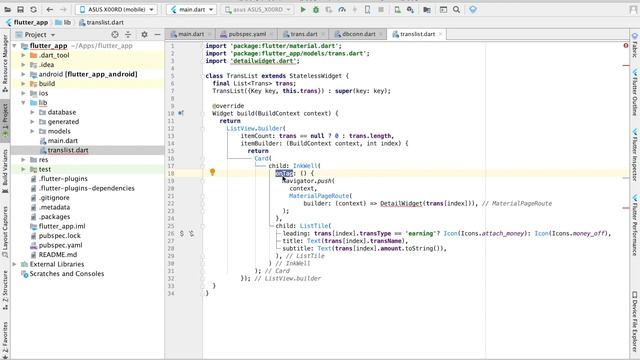Click the flutter_app breadcrumb

(x=27, y=22)
